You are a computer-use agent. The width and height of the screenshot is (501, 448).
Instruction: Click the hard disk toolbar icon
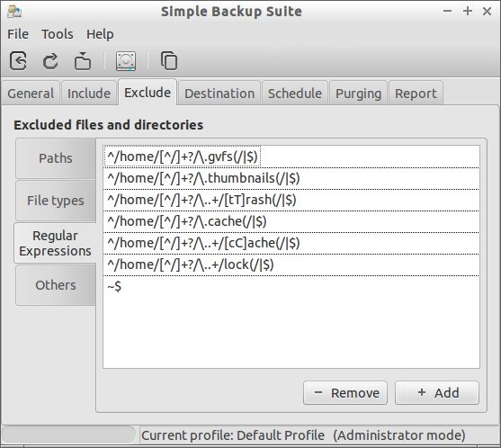click(x=126, y=60)
